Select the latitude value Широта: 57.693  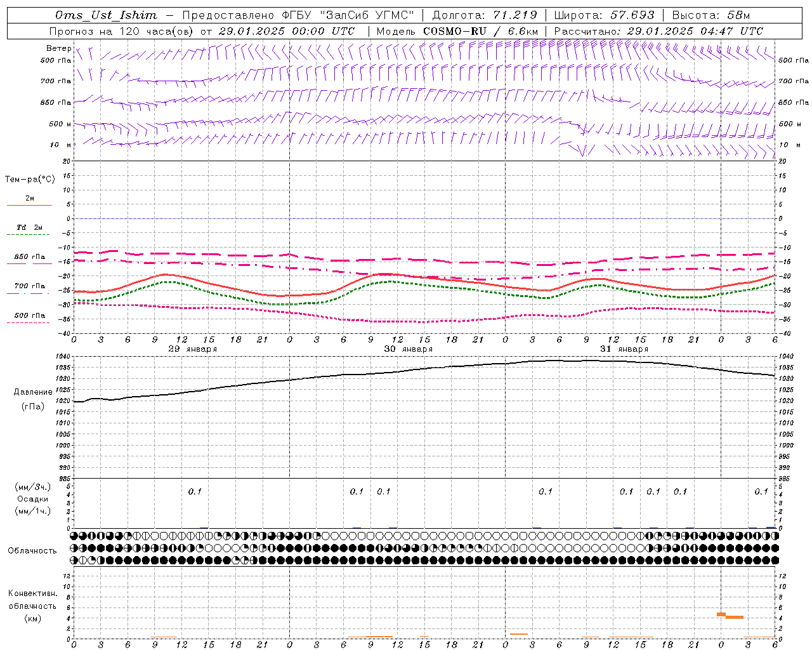(x=604, y=15)
